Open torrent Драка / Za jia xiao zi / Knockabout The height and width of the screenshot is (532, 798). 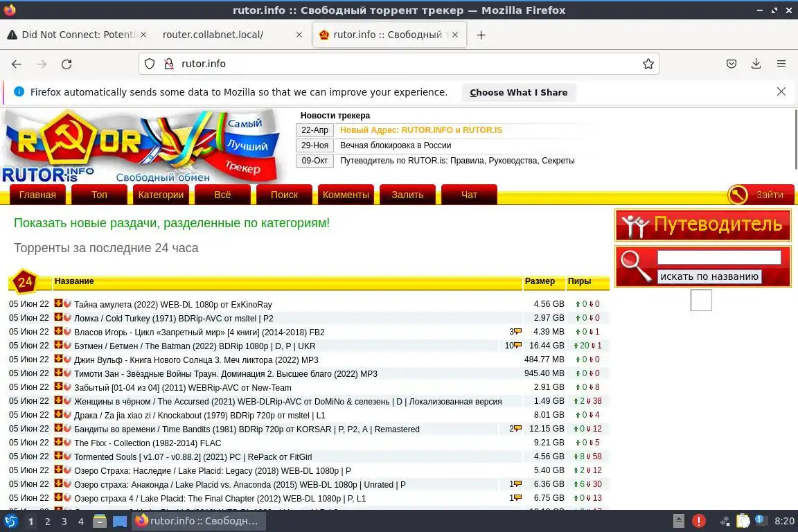point(199,416)
